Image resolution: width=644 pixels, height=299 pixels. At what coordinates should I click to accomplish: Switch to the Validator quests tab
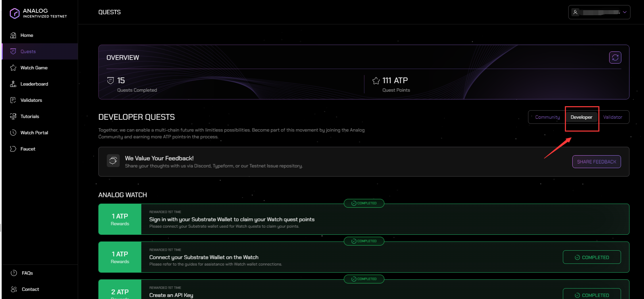(613, 117)
